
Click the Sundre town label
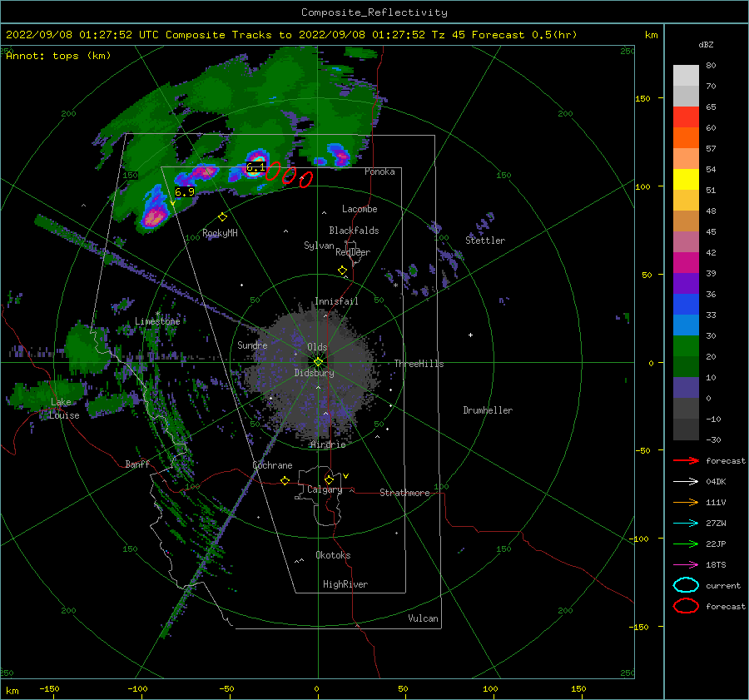[252, 345]
